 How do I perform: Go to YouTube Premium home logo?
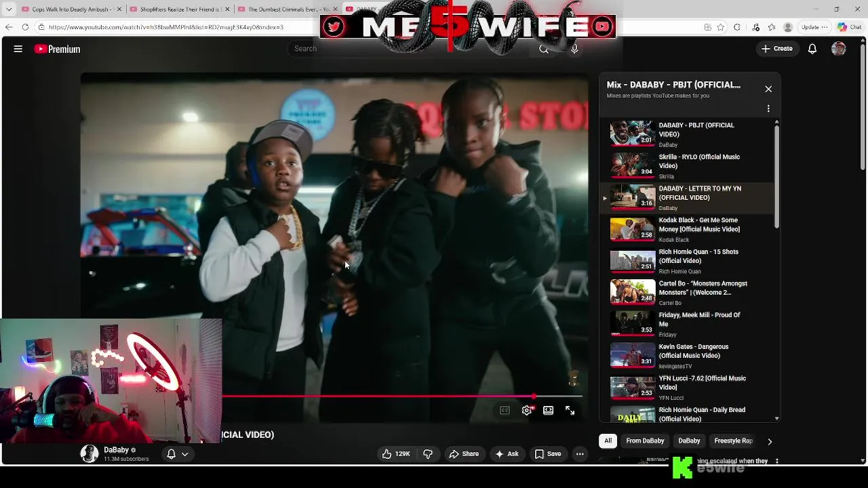[57, 49]
